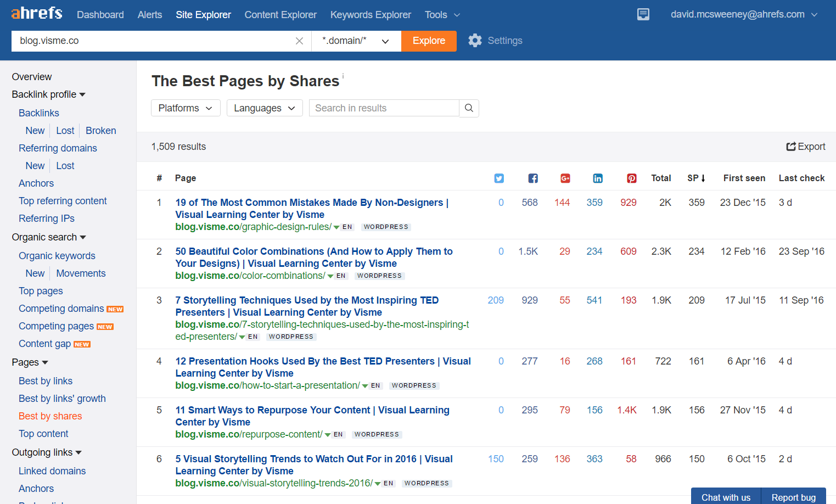
Task: Open Organic keywords link
Action: 57,256
